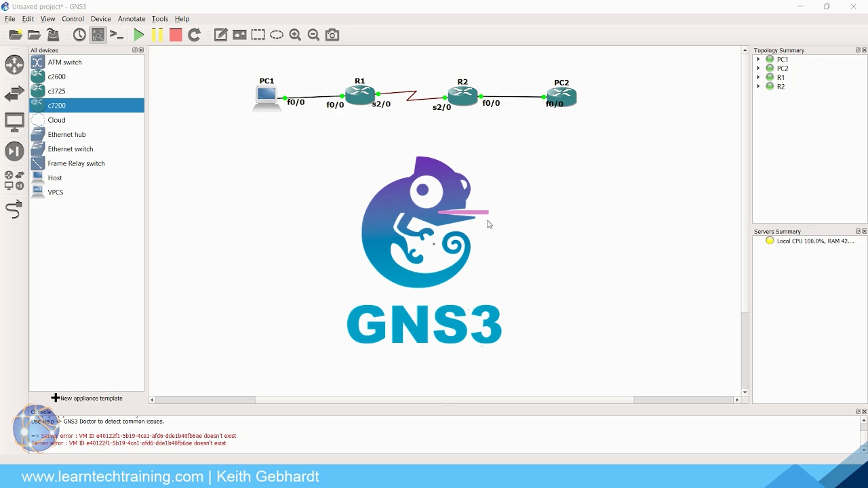Open console to all devices icon
The height and width of the screenshot is (488, 868).
pyautogui.click(x=117, y=35)
